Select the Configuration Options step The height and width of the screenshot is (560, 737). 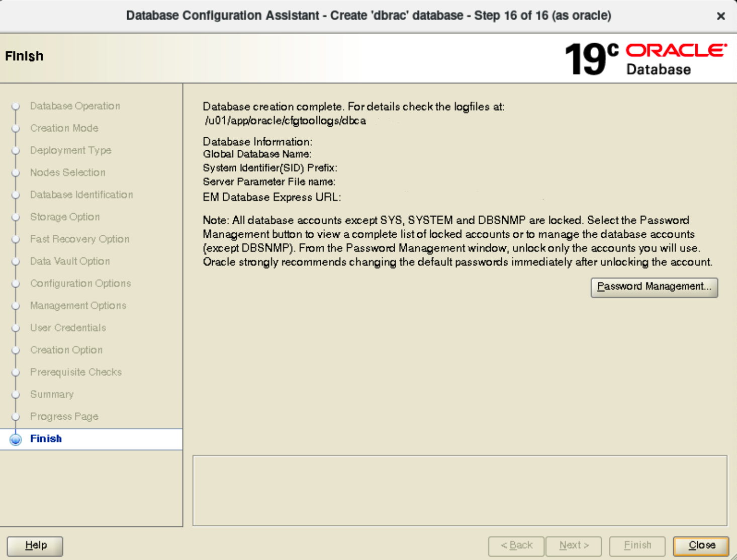[x=80, y=283]
